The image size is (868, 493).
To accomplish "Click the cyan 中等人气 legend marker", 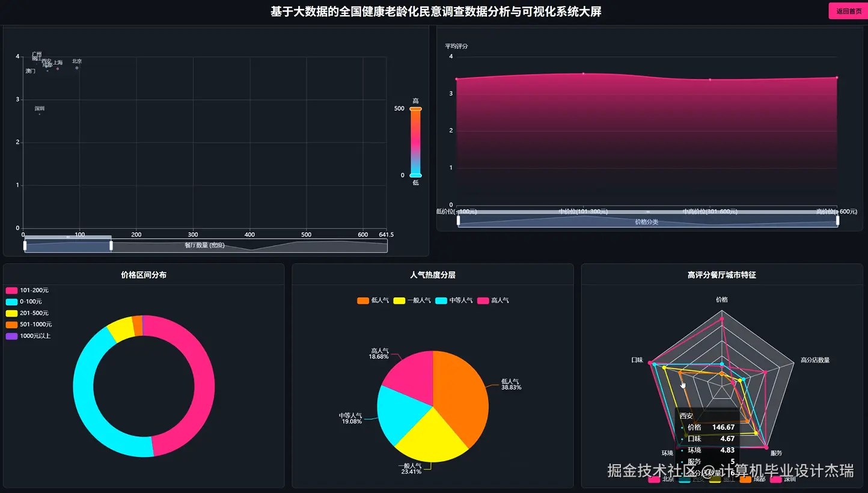I will [441, 300].
